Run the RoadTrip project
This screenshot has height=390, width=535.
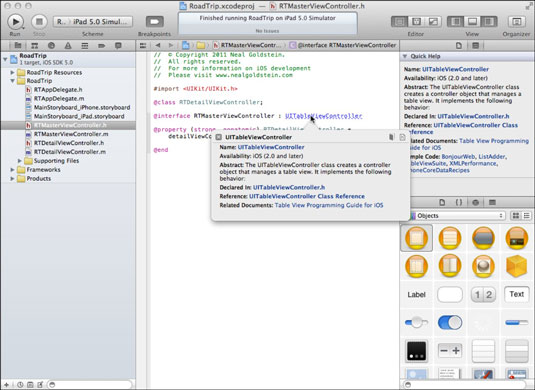pos(15,22)
